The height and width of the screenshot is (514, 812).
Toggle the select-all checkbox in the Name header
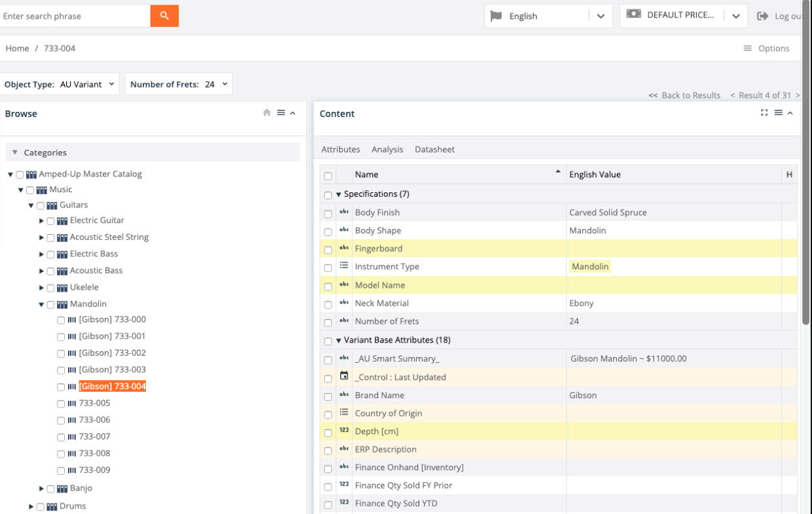coord(328,175)
